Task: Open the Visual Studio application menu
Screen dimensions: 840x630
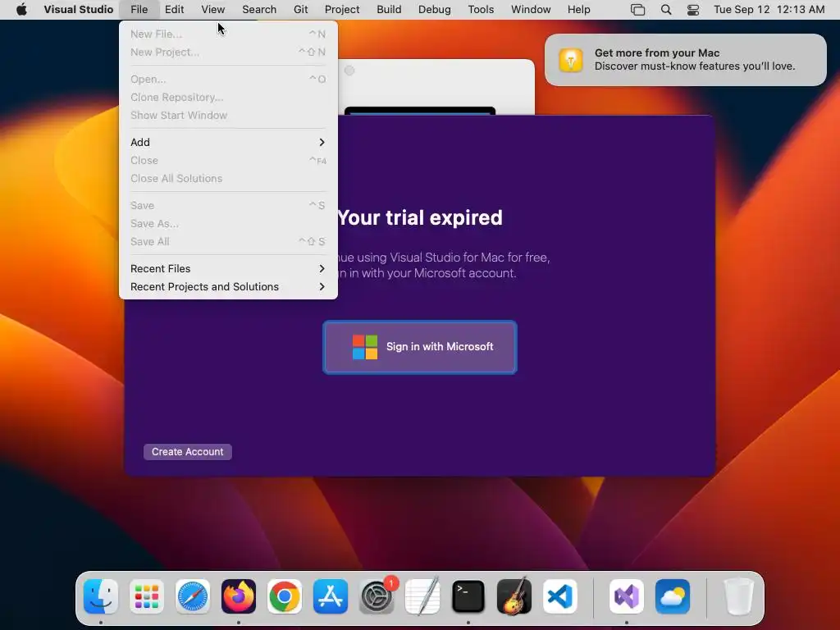Action: coord(78,9)
